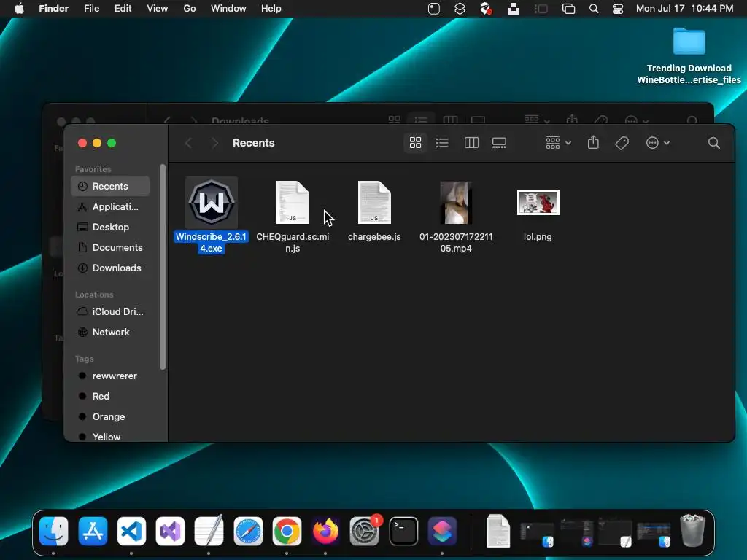Screen dimensions: 747x560
Task: Open Safari from the Dock
Action: (x=248, y=531)
